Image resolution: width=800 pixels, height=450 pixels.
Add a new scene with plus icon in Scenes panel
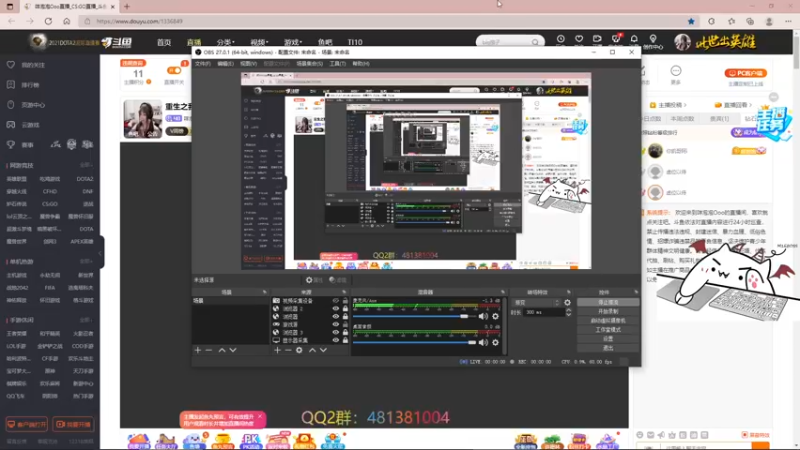198,350
